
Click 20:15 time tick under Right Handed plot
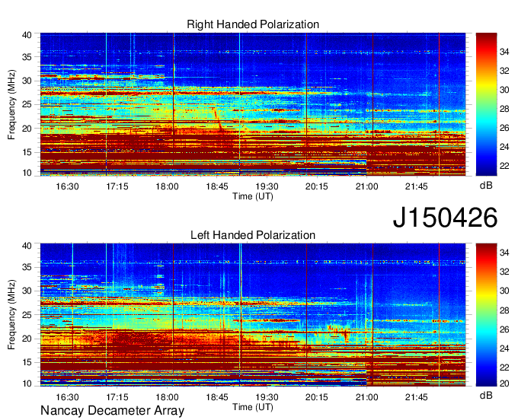click(317, 186)
